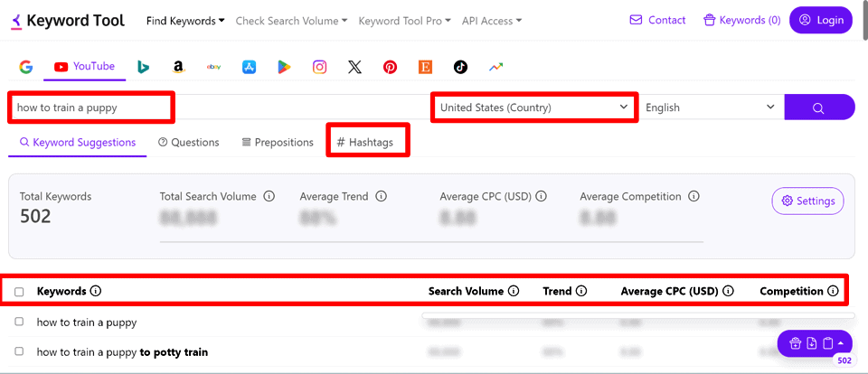Image resolution: width=868 pixels, height=374 pixels.
Task: Select the Amazon source icon
Action: click(x=178, y=67)
